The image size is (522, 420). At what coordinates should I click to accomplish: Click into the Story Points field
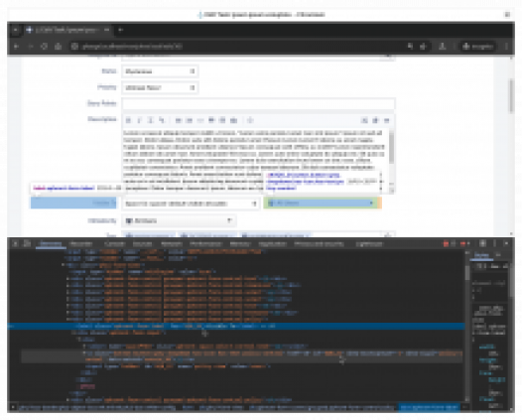click(x=258, y=103)
